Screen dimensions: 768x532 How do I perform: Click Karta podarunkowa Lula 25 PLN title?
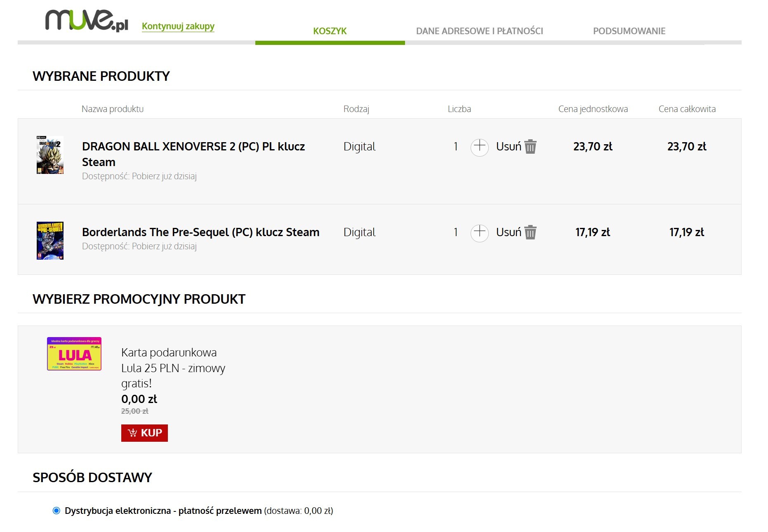click(x=173, y=368)
